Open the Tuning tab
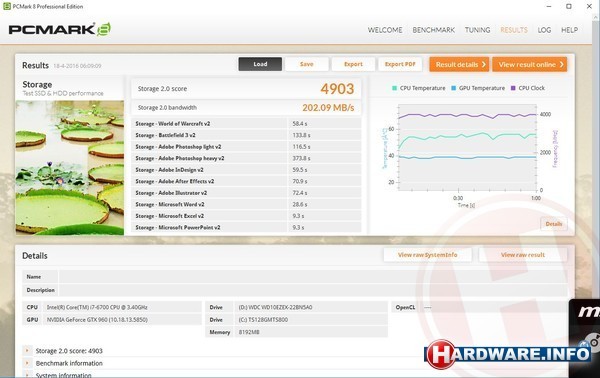Image resolution: width=600 pixels, height=378 pixels. [x=477, y=30]
